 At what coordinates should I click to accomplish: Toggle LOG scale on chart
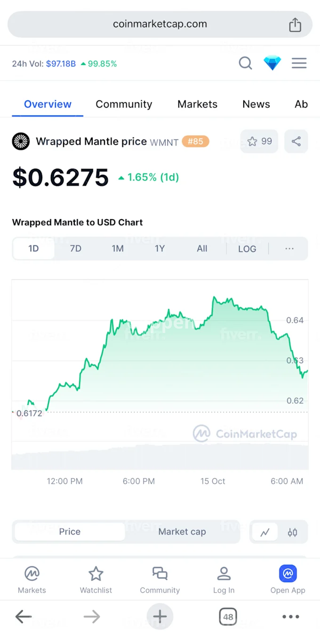tap(247, 249)
